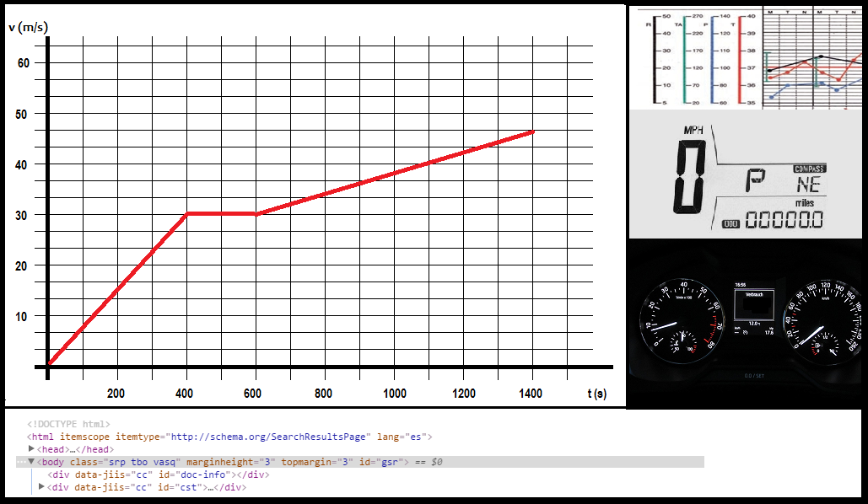The image size is (868, 504).
Task: Open the schema.org/SearchResultsPage link
Action: point(268,437)
